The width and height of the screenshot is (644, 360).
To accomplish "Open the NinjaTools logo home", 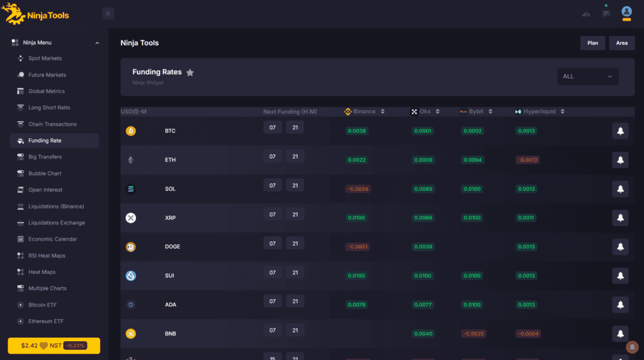I will point(35,14).
